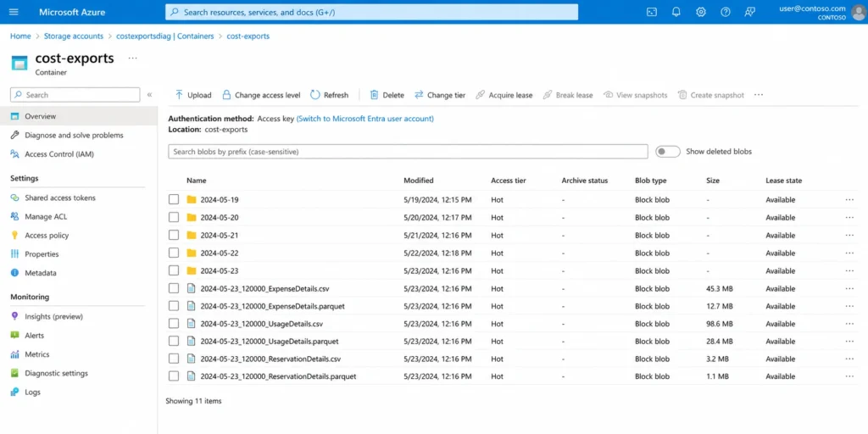This screenshot has height=434, width=868.
Task: Click Create snapshot
Action: pos(711,95)
